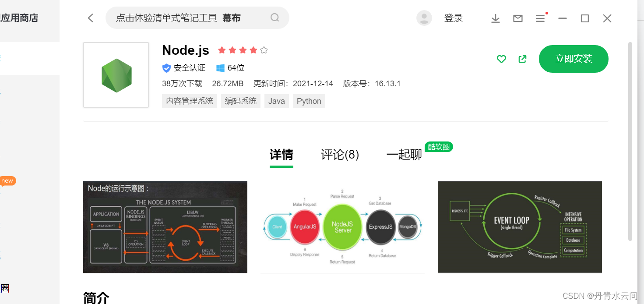Minimize the app store window
644x304 pixels.
pyautogui.click(x=563, y=18)
